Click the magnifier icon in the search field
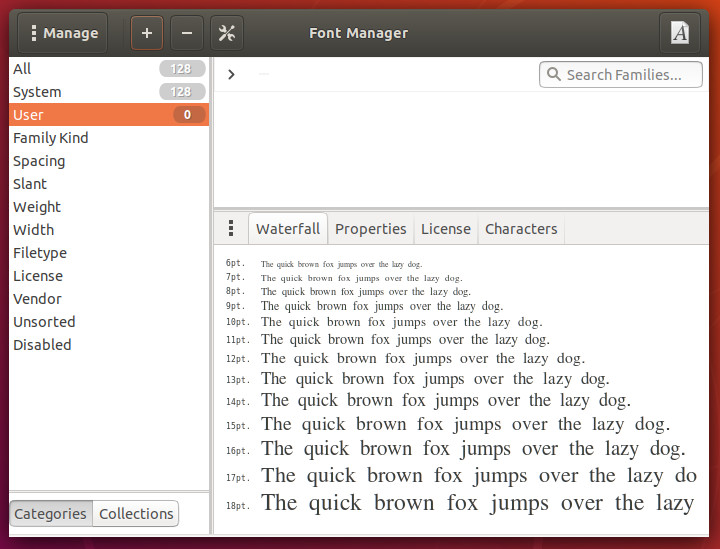The height and width of the screenshot is (549, 720). coord(553,75)
